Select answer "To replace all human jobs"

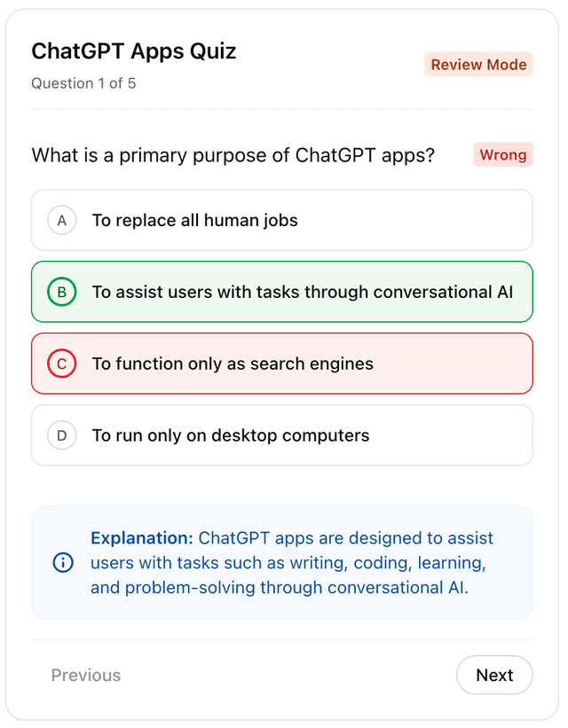[195, 220]
